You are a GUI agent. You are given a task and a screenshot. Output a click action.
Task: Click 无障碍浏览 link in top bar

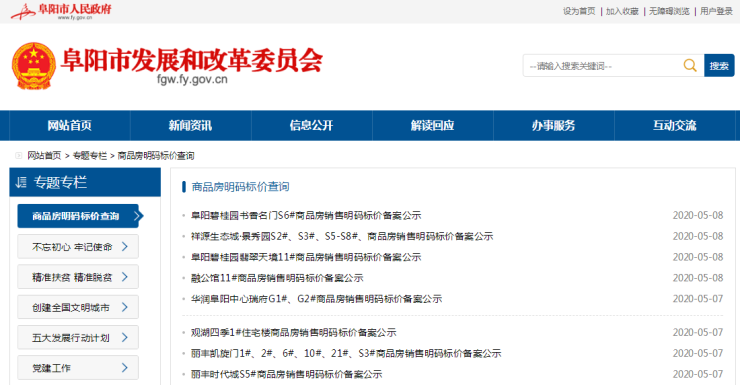669,11
